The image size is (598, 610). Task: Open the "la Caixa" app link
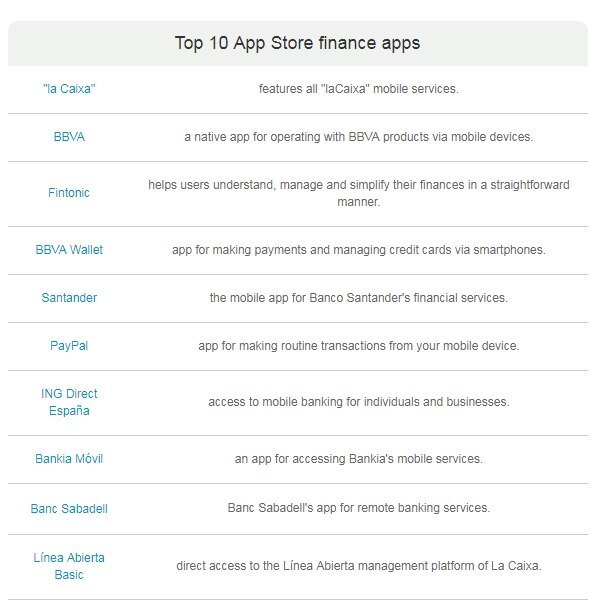[69, 89]
